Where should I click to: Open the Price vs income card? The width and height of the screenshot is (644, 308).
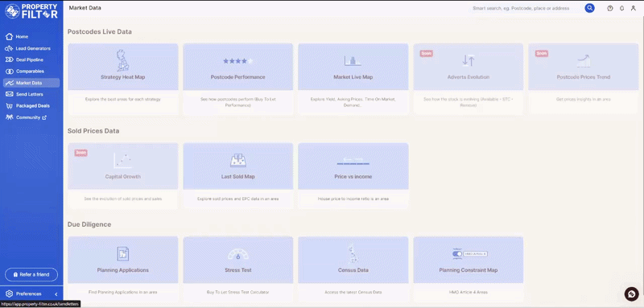point(353,176)
